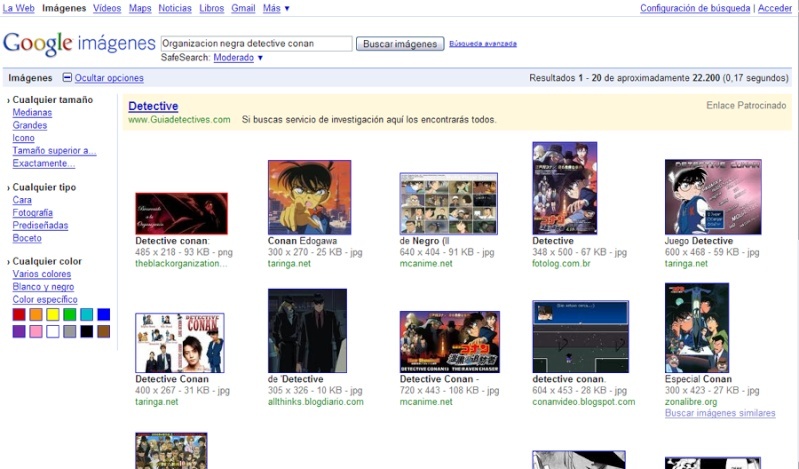The width and height of the screenshot is (799, 469).
Task: Click the zonalibre.org source text
Action: [x=690, y=402]
